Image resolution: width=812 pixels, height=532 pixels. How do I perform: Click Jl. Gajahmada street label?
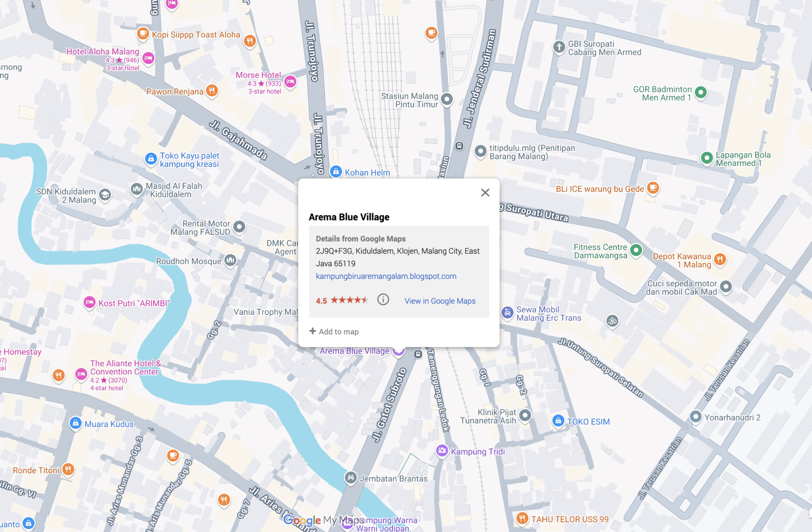238,140
